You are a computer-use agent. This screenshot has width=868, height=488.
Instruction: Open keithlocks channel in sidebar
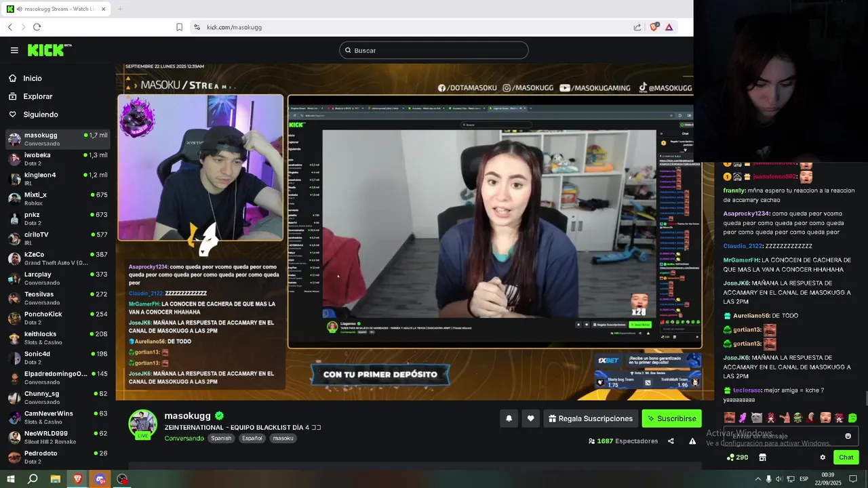click(58, 338)
